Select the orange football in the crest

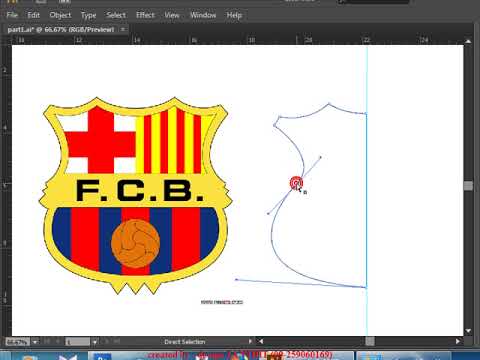pyautogui.click(x=135, y=243)
